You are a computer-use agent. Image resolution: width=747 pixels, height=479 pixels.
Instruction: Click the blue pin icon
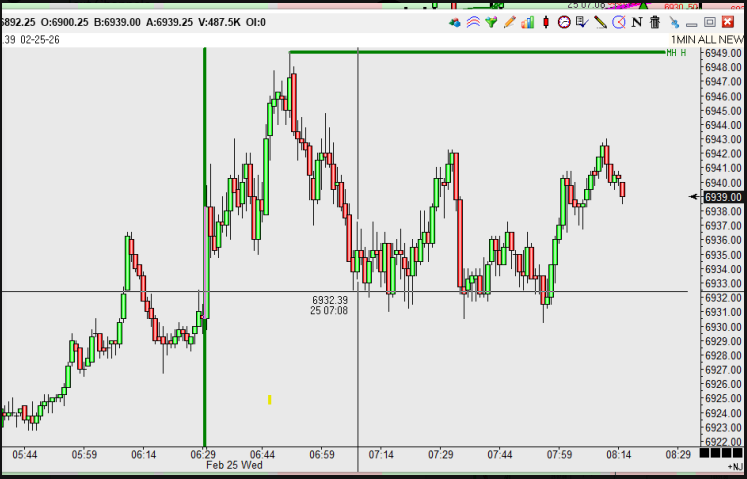pos(674,22)
